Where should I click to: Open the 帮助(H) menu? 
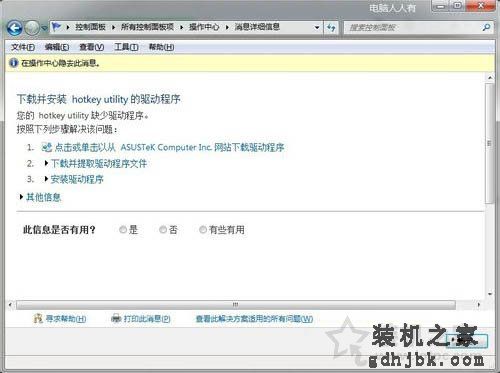(161, 47)
